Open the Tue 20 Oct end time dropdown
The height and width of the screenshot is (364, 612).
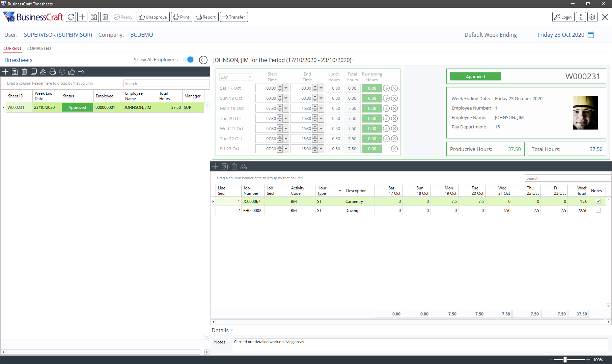(321, 119)
